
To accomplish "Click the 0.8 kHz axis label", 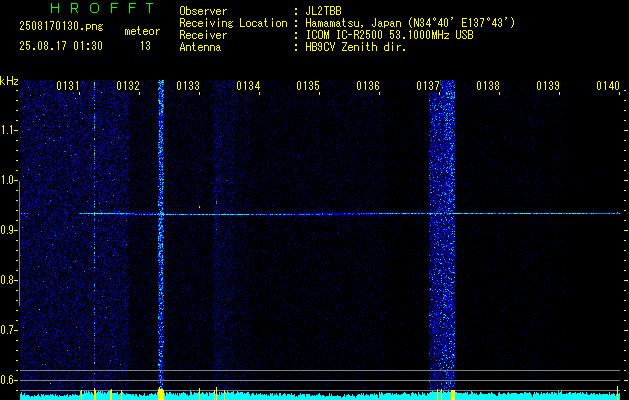I will pos(9,280).
